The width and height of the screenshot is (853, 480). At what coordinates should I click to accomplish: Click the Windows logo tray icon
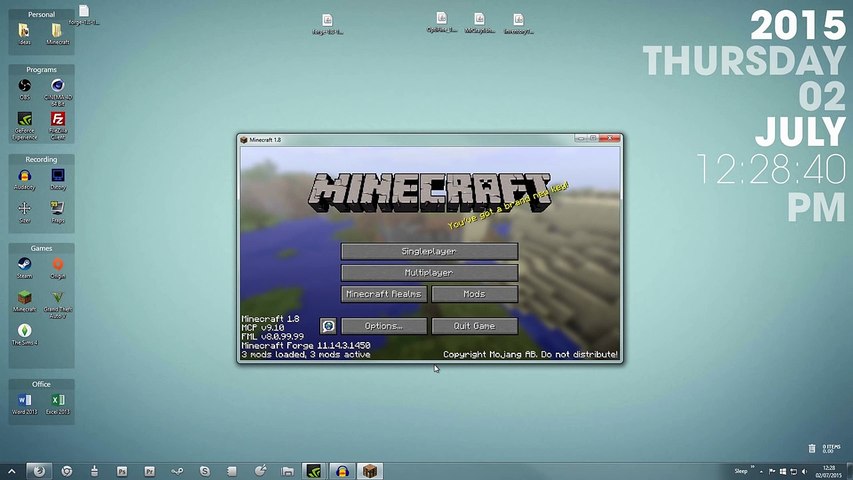(x=783, y=472)
